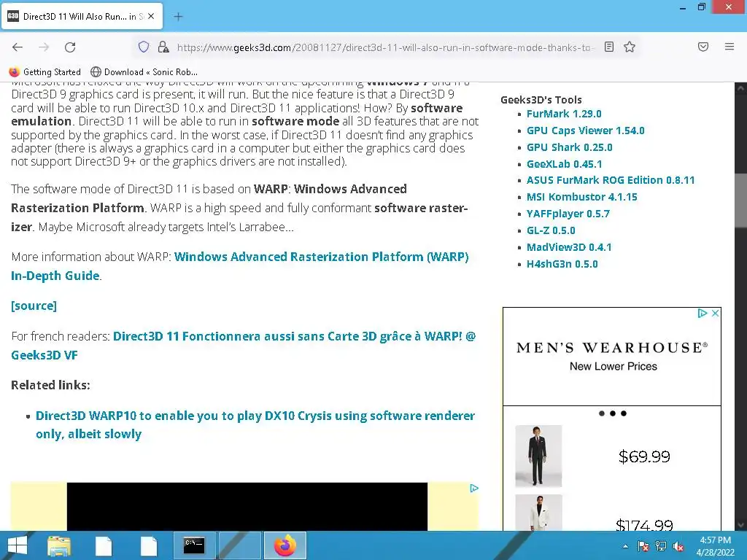Click the address bar URL field
The width and height of the screenshot is (747, 560).
pyautogui.click(x=385, y=47)
